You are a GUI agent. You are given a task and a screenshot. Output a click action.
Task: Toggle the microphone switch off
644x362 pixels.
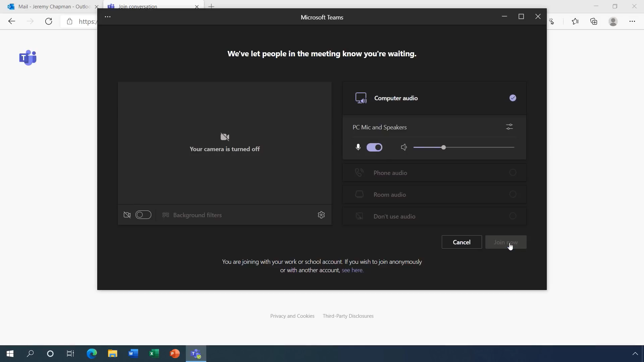pyautogui.click(x=374, y=147)
